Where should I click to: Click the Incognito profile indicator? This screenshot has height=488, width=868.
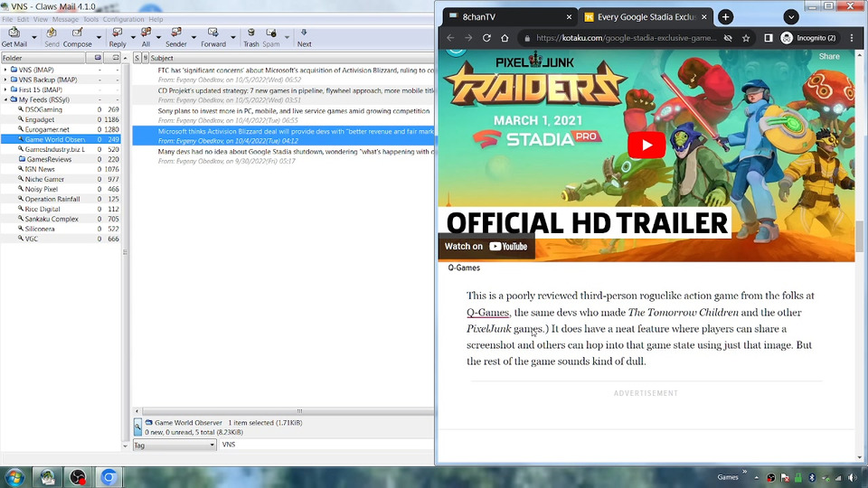click(x=808, y=38)
